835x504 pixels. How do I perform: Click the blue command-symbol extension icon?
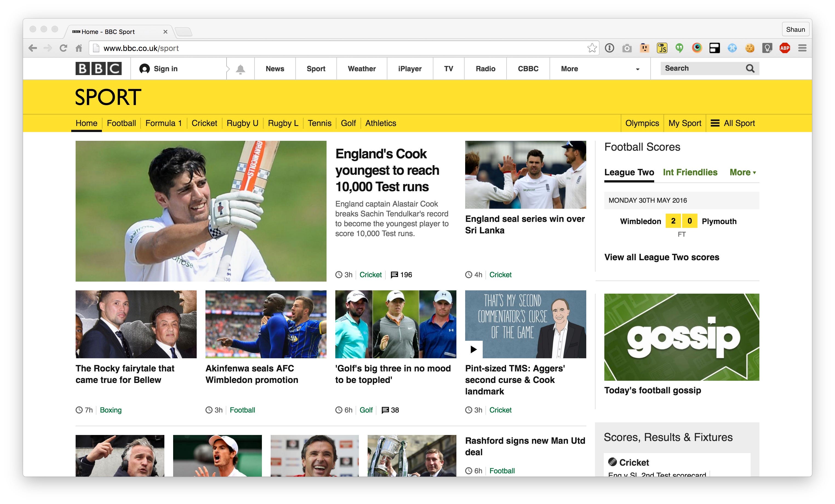pyautogui.click(x=732, y=48)
